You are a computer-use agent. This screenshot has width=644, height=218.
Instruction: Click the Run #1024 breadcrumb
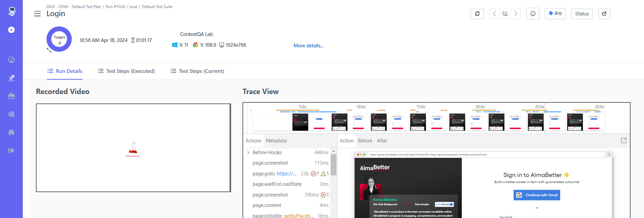(115, 7)
